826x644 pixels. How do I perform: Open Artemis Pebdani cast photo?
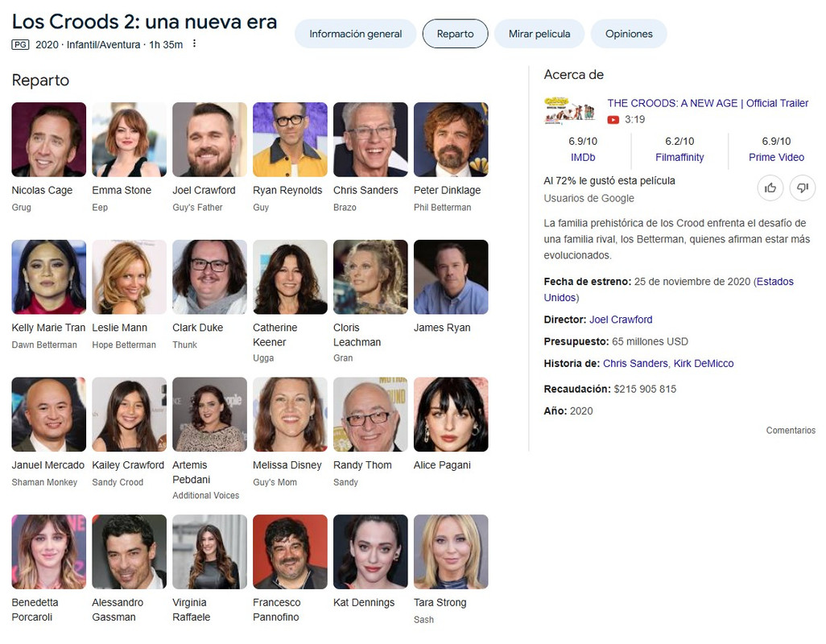tap(209, 415)
